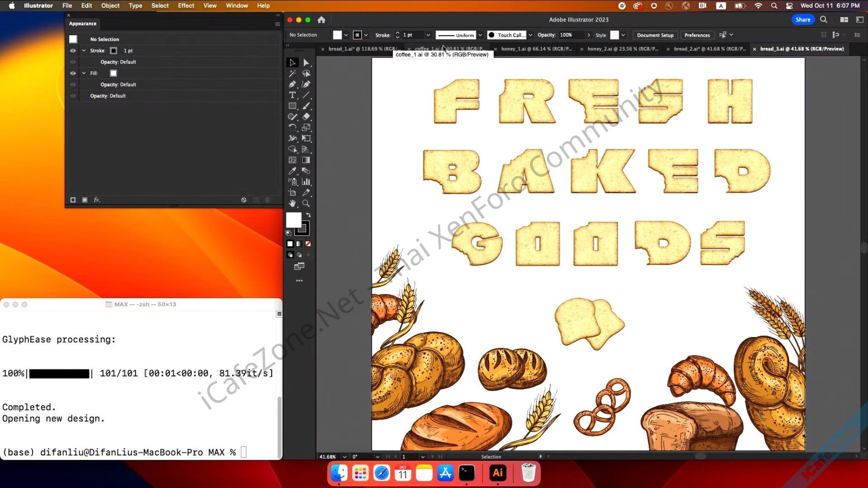The image size is (868, 488).
Task: Click the Document Setup button
Action: click(x=655, y=35)
